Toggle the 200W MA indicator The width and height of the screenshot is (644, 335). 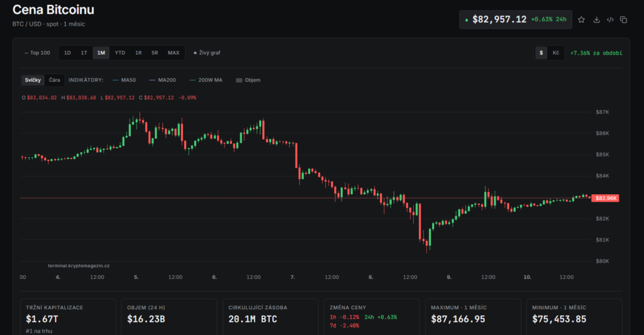206,80
